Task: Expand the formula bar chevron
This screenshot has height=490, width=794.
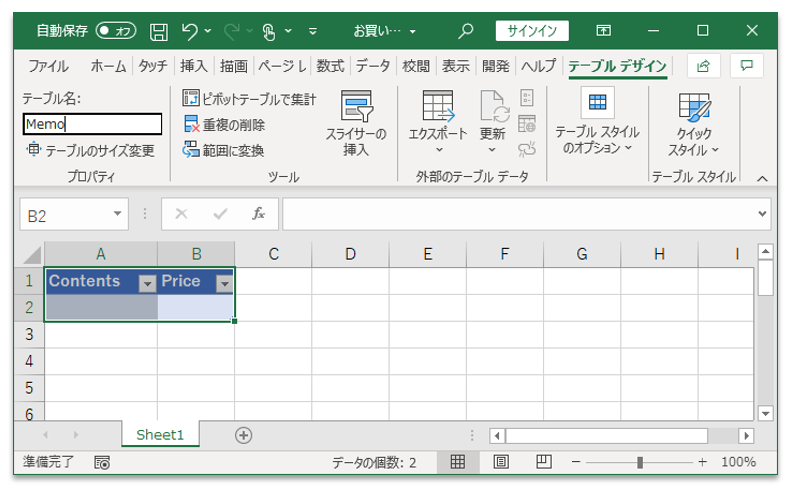Action: [x=762, y=214]
